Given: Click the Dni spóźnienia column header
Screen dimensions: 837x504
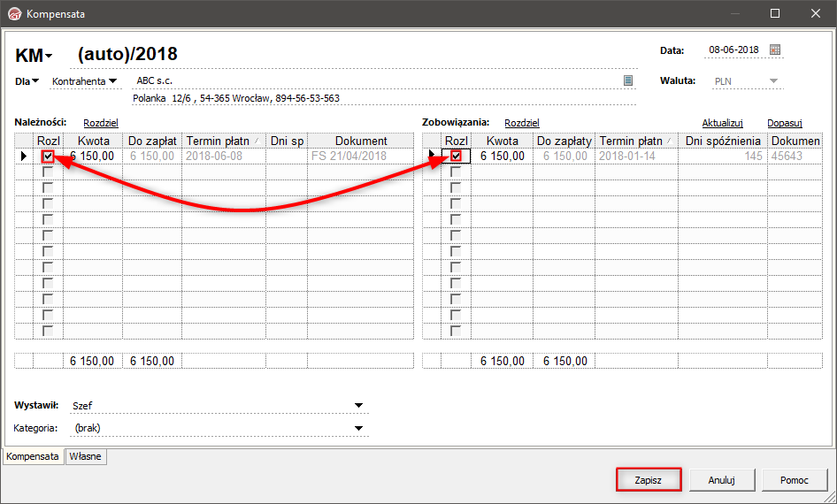Looking at the screenshot, I should tap(723, 141).
